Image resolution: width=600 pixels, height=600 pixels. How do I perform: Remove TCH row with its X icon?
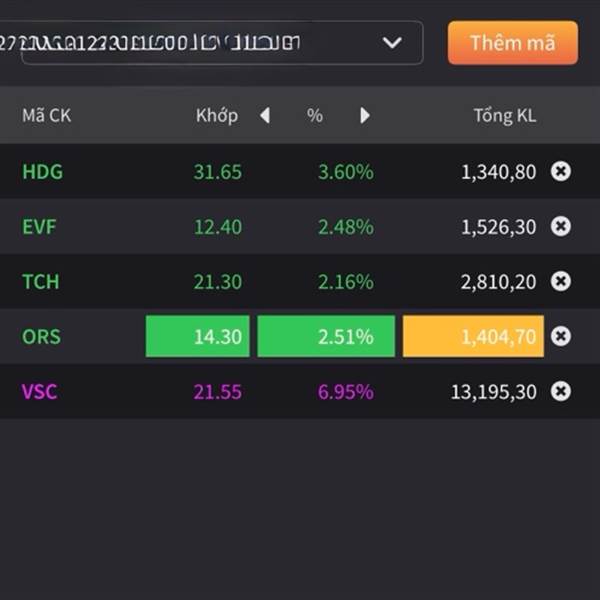pos(561,281)
